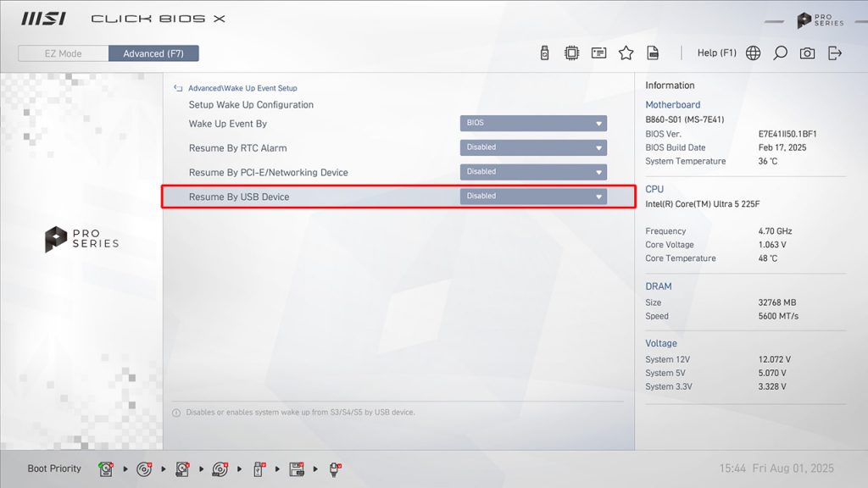Click the back arrow beside Advanced\Wake Up Event Setup

(178, 88)
